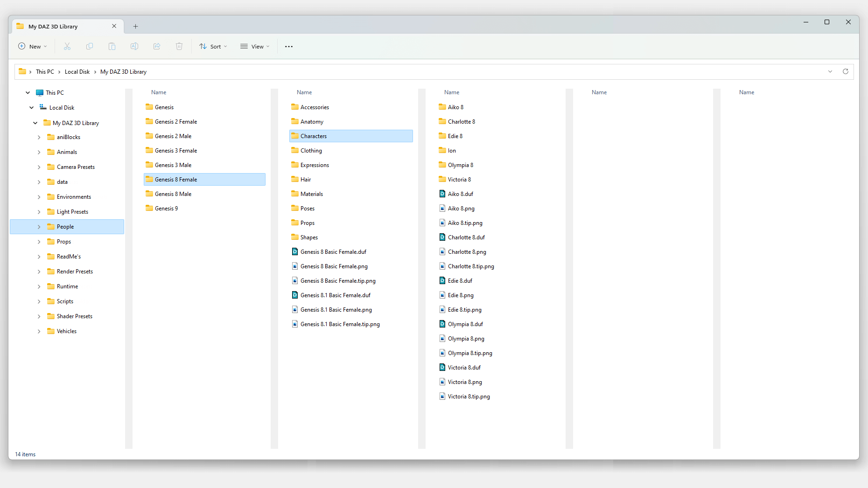Click the Paste clipboard icon
The width and height of the screenshot is (868, 488).
(112, 46)
